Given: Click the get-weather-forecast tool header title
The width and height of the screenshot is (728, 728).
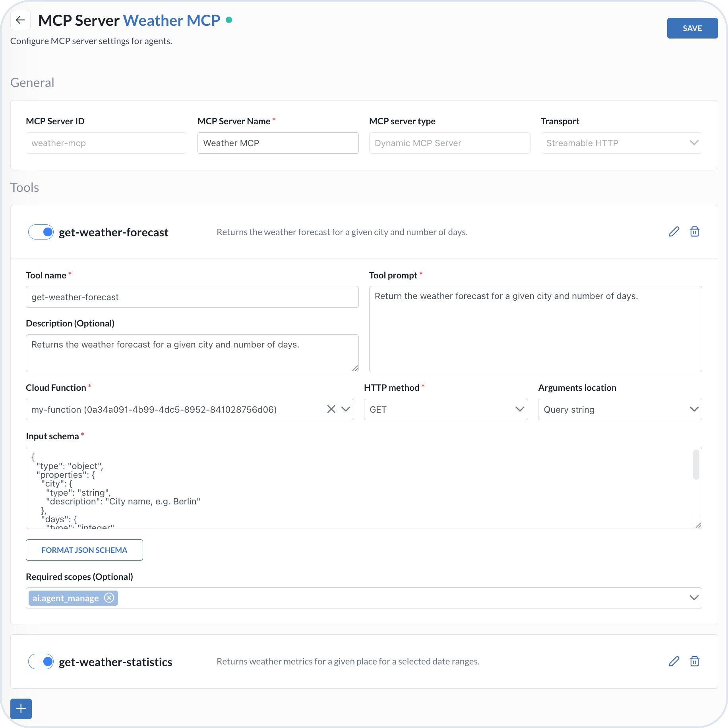Looking at the screenshot, I should (114, 232).
